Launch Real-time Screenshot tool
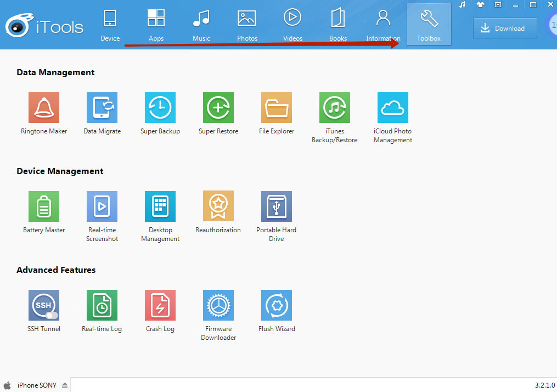 102,206
